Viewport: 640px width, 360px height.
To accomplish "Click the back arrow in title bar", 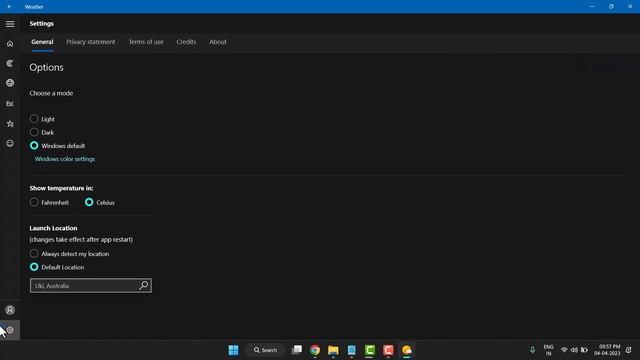I will pos(9,7).
